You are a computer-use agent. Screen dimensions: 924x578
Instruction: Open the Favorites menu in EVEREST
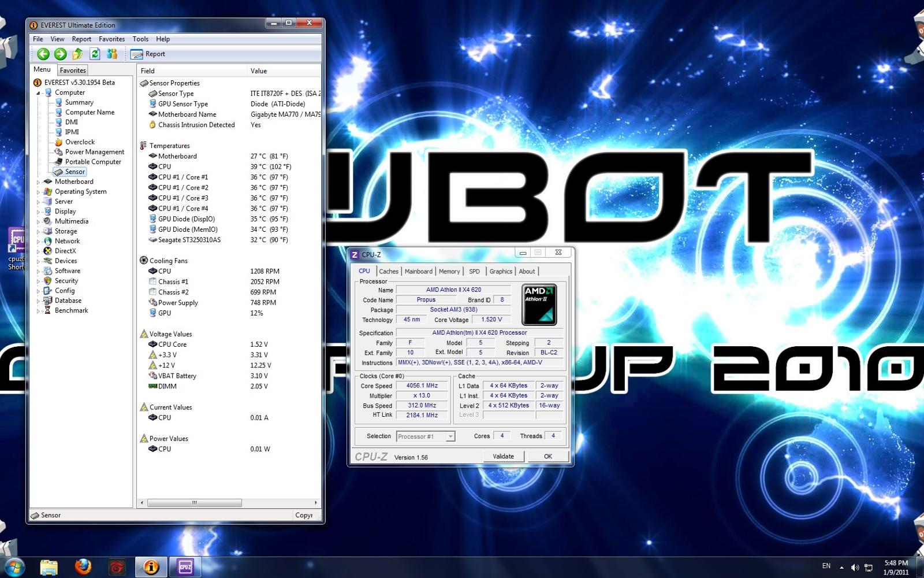111,39
